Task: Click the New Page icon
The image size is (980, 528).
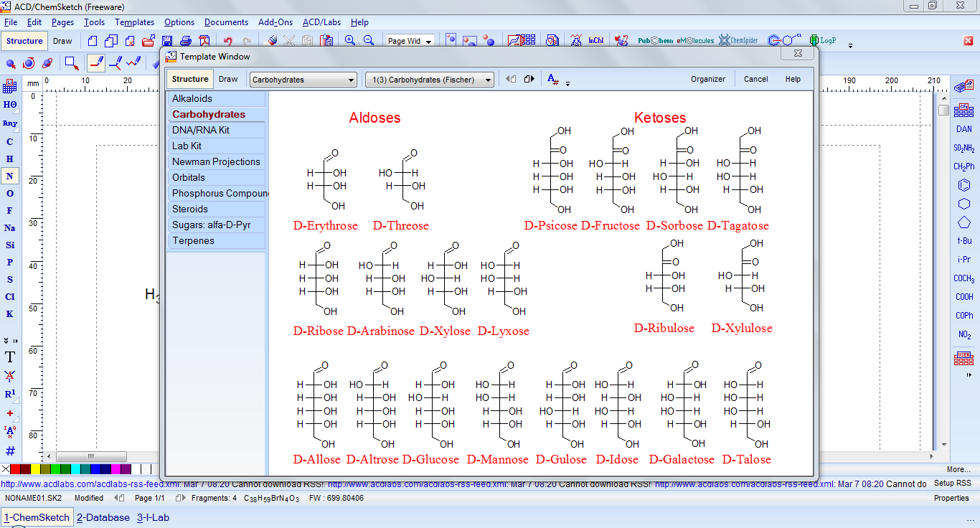Action: (x=93, y=41)
